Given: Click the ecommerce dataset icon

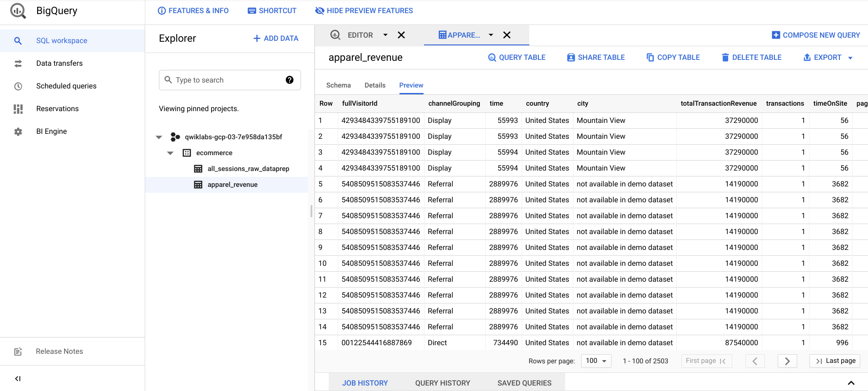Looking at the screenshot, I should tap(187, 153).
